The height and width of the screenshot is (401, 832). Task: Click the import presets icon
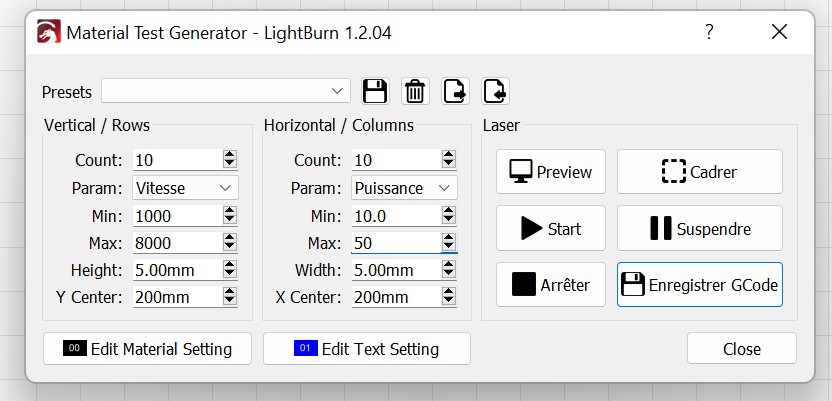tap(495, 91)
